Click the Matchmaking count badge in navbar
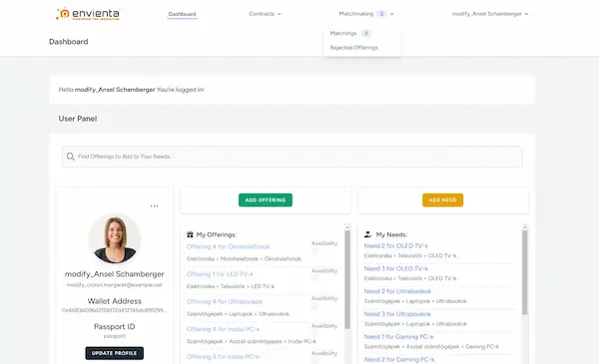 pos(381,14)
